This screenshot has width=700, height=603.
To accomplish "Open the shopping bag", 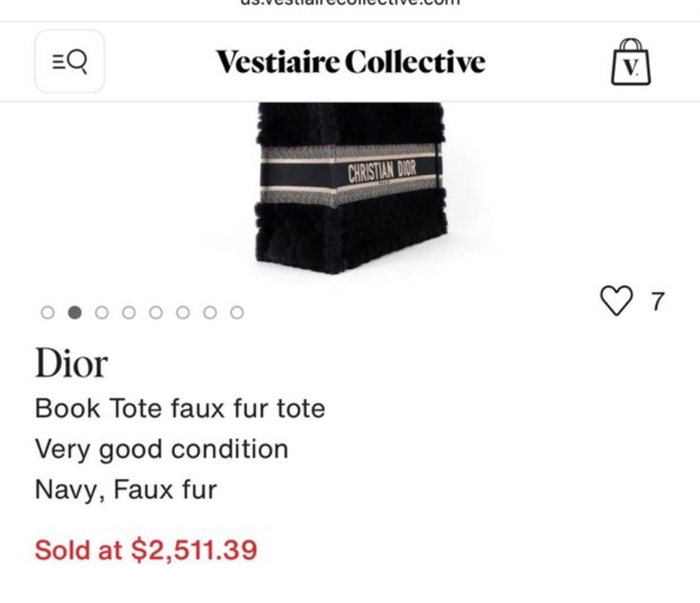I will click(x=631, y=62).
